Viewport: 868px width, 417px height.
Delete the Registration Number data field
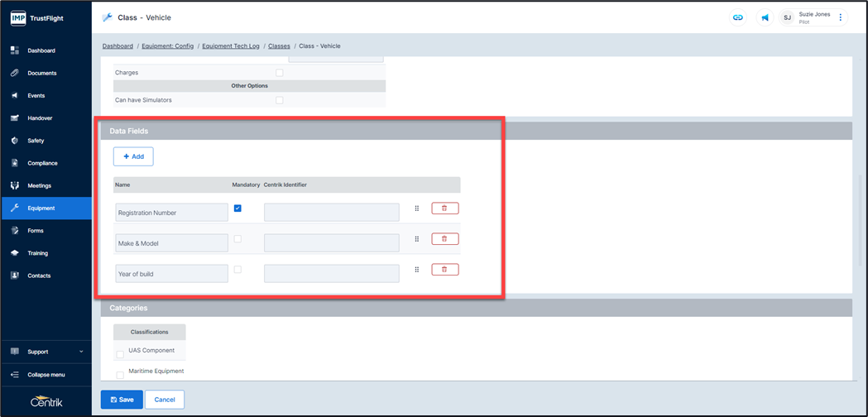click(445, 208)
